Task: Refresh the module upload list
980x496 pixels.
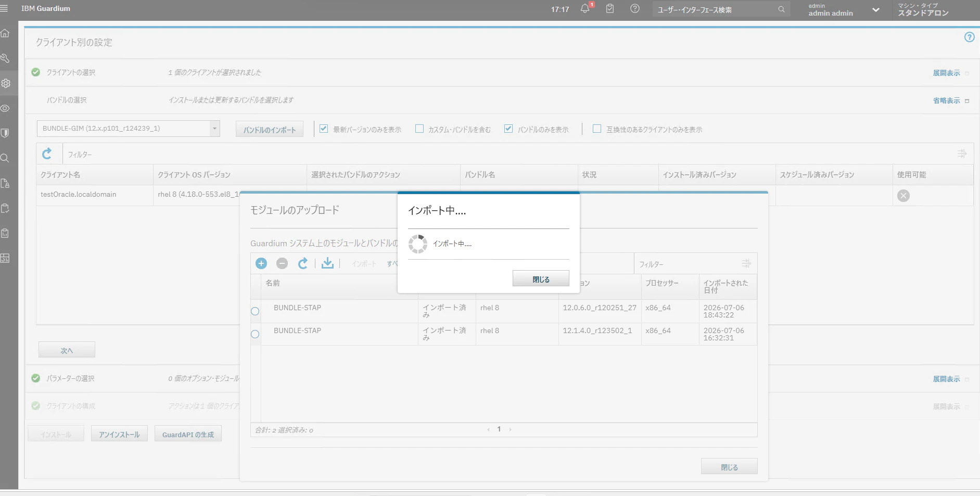Action: (x=303, y=263)
